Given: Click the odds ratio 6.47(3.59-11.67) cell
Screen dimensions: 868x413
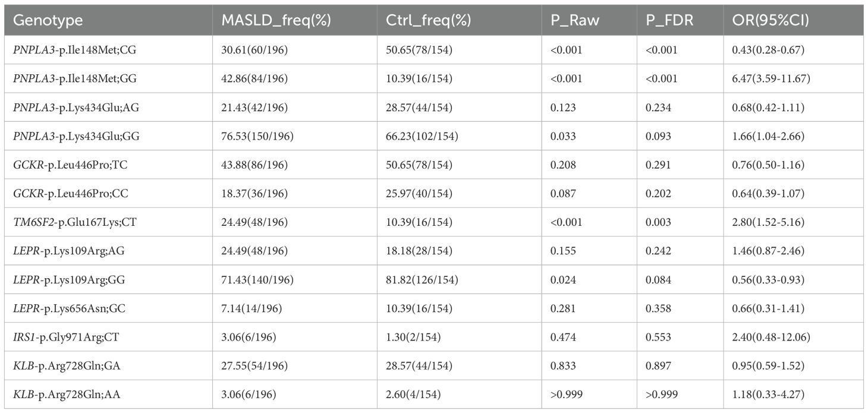Looking at the screenshot, I should pos(772,78).
